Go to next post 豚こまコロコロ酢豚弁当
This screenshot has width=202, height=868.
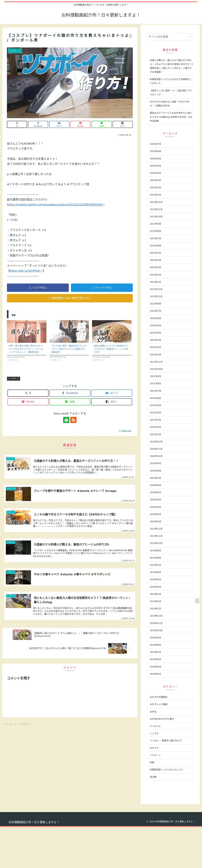tap(70, 648)
